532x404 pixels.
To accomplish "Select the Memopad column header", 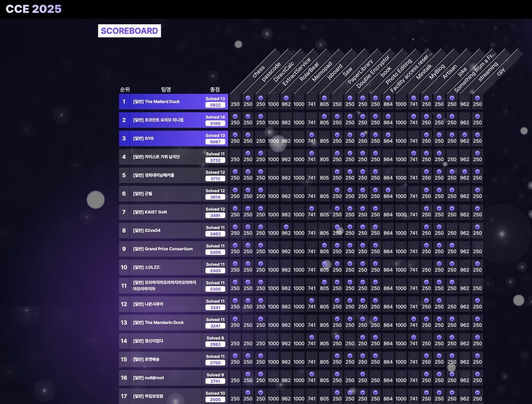I will click(x=321, y=72).
